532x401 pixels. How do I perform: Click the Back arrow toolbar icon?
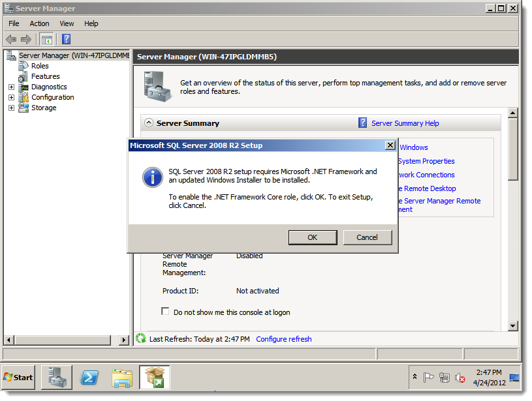coord(11,39)
